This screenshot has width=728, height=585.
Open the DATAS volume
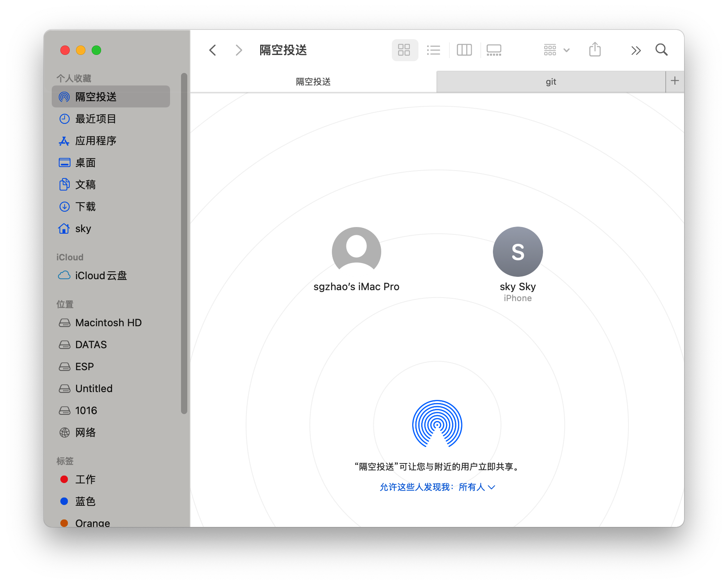point(111,344)
